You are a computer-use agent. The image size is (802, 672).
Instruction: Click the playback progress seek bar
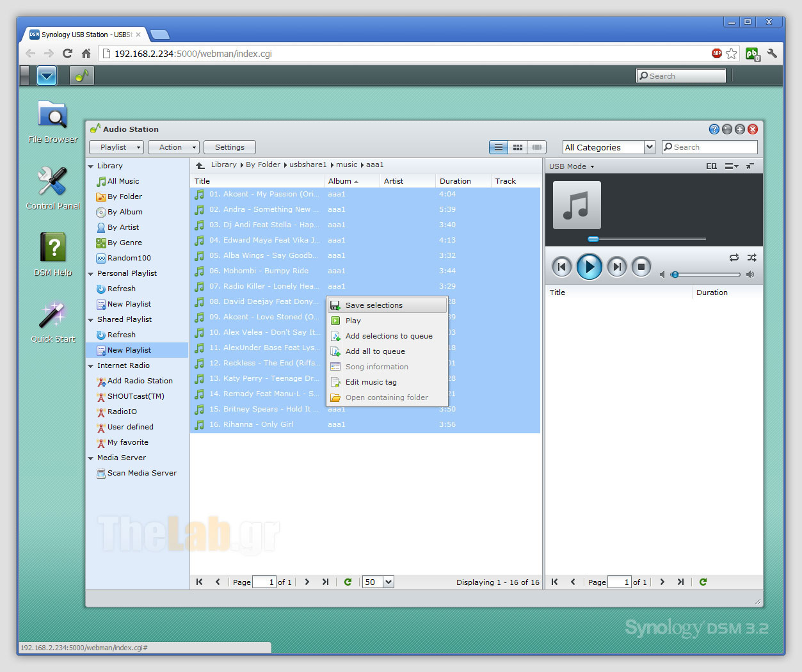[646, 239]
